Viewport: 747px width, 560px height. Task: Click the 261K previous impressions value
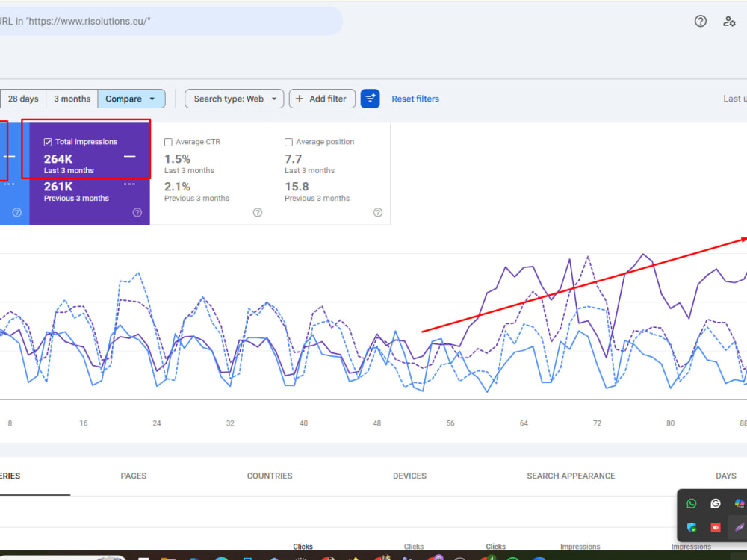point(58,187)
